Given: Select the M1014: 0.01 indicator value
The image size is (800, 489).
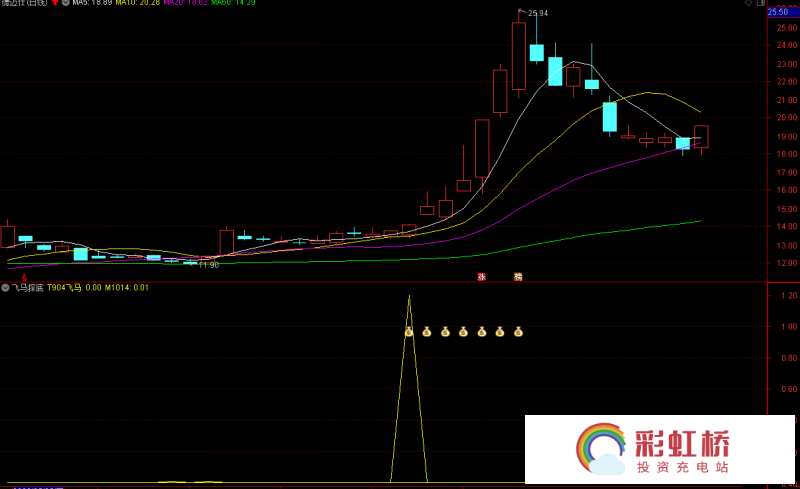Looking at the screenshot, I should (x=127, y=288).
